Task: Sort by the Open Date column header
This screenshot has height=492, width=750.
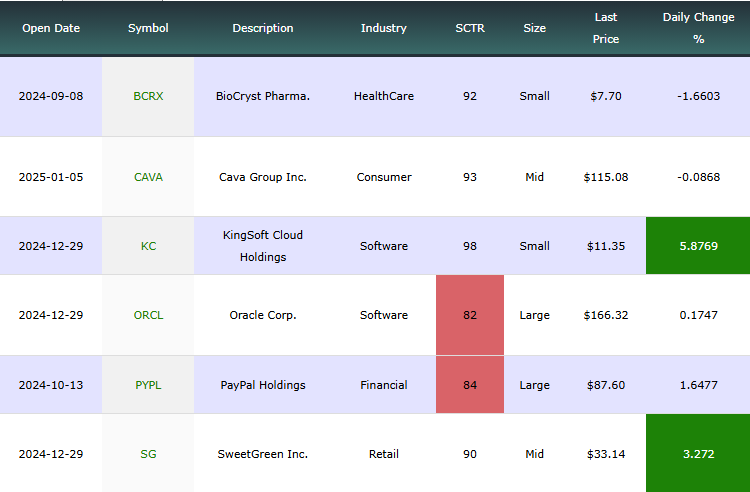Action: [51, 28]
